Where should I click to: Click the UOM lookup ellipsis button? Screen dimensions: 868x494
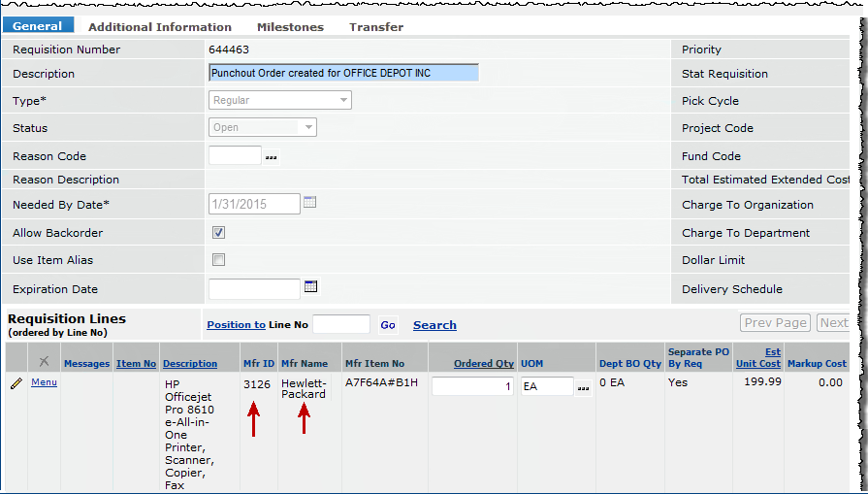(583, 387)
